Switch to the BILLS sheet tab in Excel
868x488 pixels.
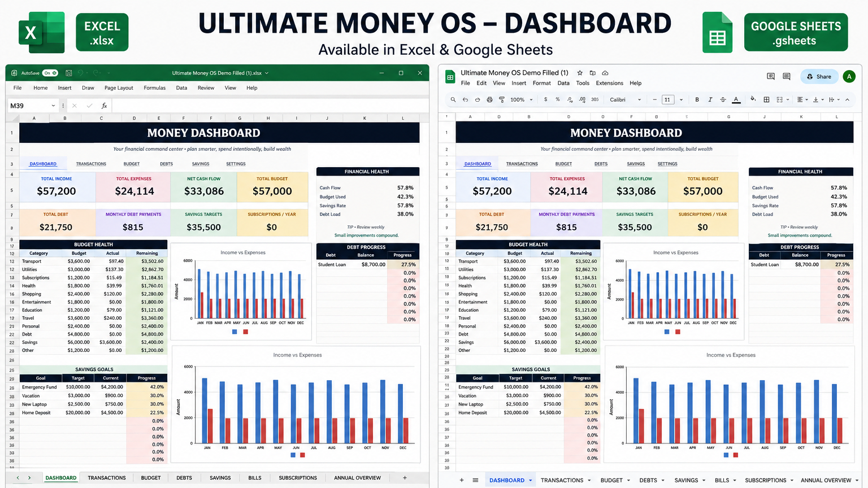pos(255,478)
